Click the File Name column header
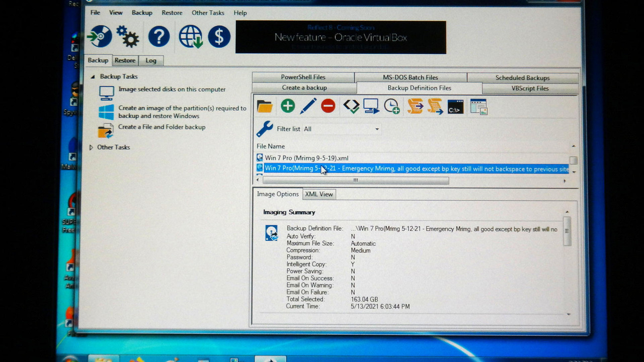The image size is (644, 362). pos(271,146)
